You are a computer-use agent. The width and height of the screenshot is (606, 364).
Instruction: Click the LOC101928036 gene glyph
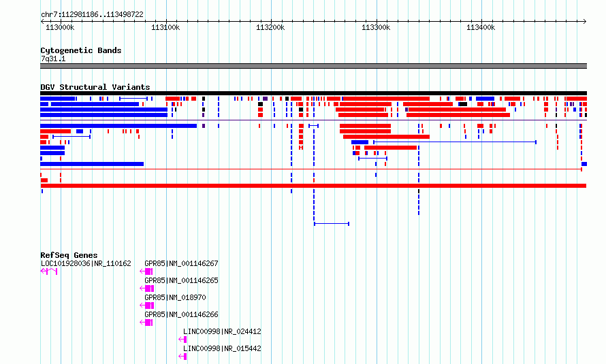click(x=49, y=271)
